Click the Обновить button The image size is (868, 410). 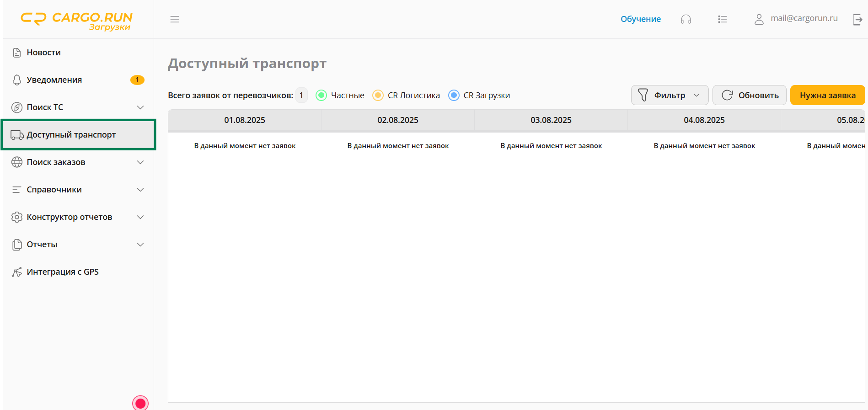tap(749, 95)
